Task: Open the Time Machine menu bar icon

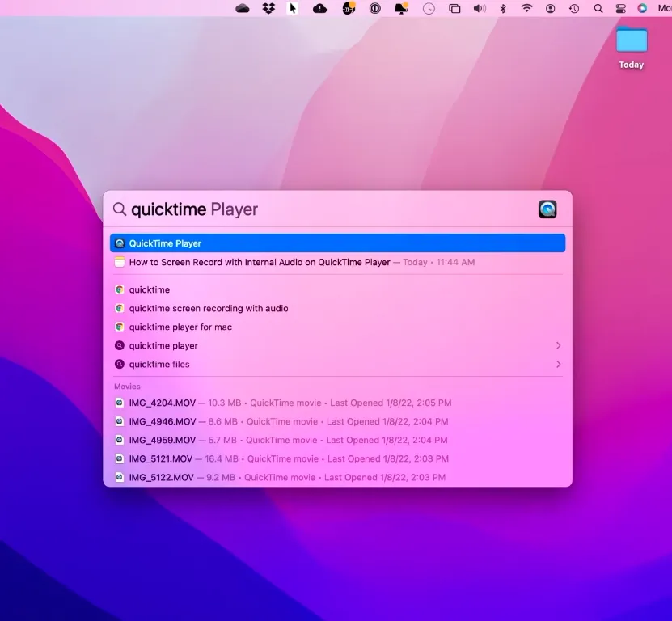Action: (x=574, y=9)
